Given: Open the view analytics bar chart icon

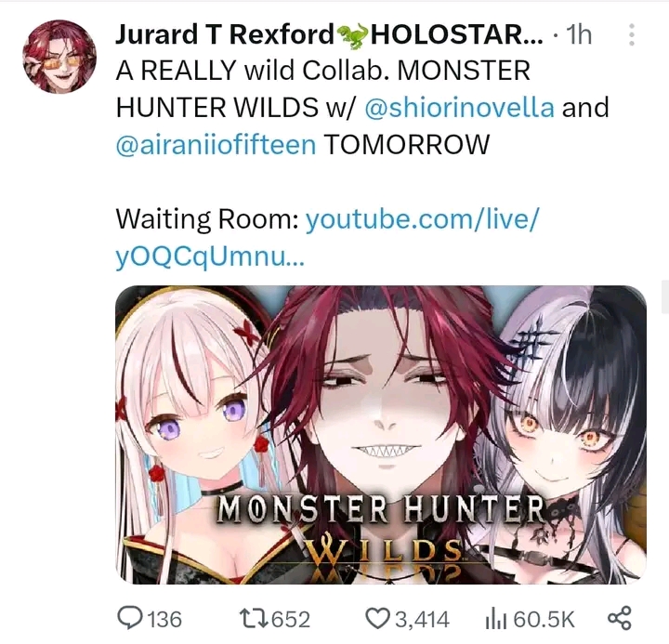Looking at the screenshot, I should [496, 619].
